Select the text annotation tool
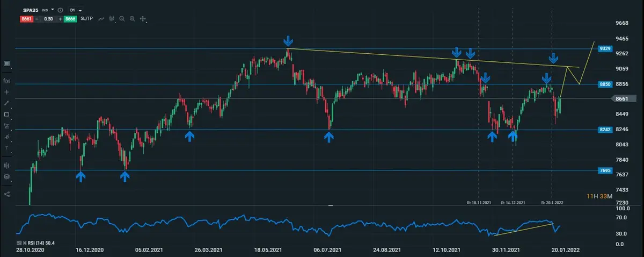This screenshot has height=257, width=644. pyautogui.click(x=7, y=148)
